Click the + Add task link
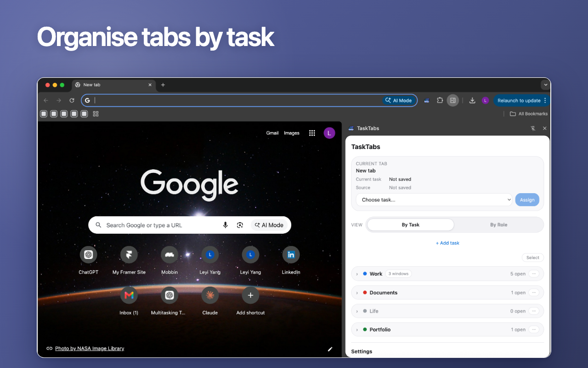This screenshot has width=588, height=368. (x=447, y=243)
